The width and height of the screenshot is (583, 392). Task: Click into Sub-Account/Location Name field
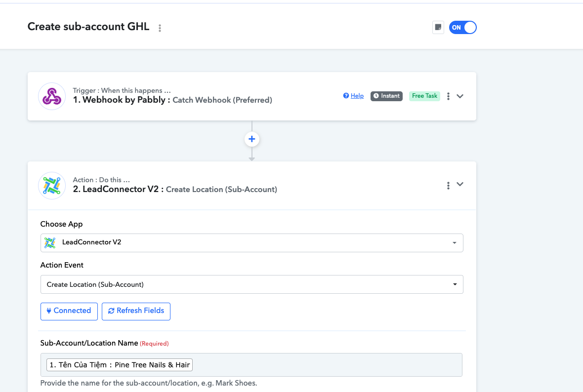point(321,365)
